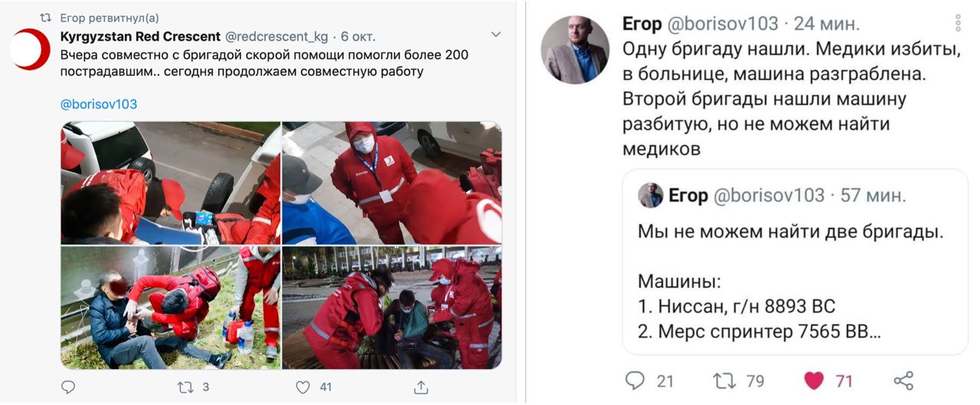Open the three-dot menu on Егор's tweet

click(959, 23)
